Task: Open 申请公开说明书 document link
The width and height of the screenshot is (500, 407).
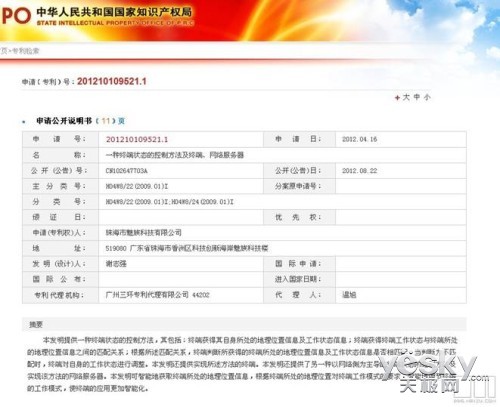Action: [64, 121]
